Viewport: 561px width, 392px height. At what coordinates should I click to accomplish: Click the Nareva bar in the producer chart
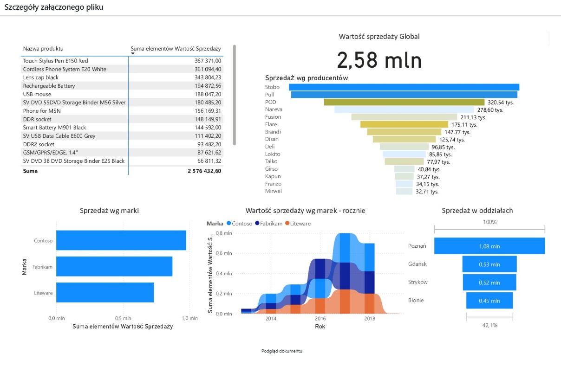coord(404,109)
